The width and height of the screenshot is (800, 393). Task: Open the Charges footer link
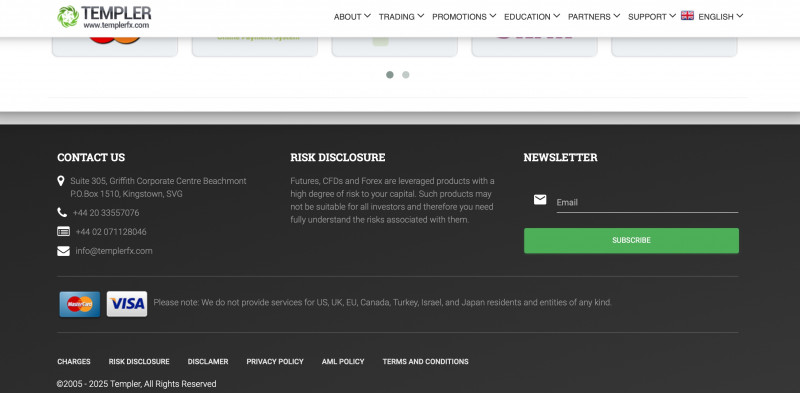74,361
